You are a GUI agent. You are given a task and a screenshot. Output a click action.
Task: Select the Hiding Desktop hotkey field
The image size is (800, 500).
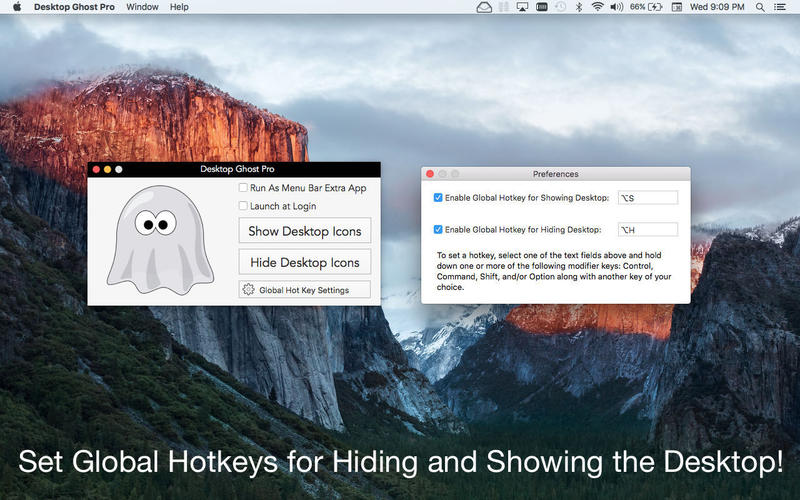point(648,230)
